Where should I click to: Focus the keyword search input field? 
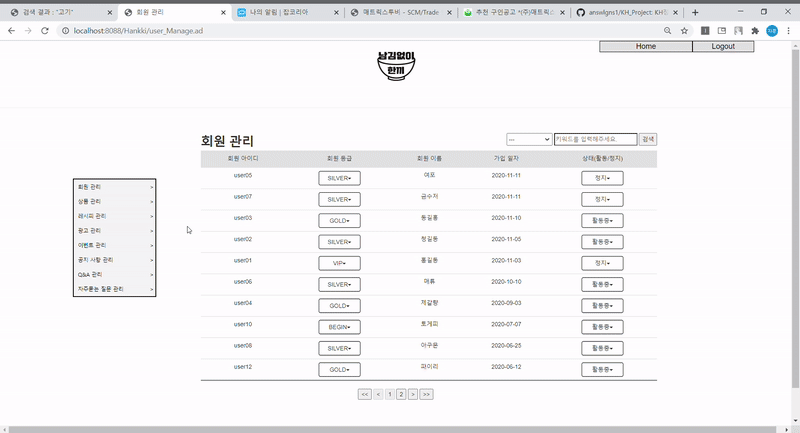tap(595, 139)
